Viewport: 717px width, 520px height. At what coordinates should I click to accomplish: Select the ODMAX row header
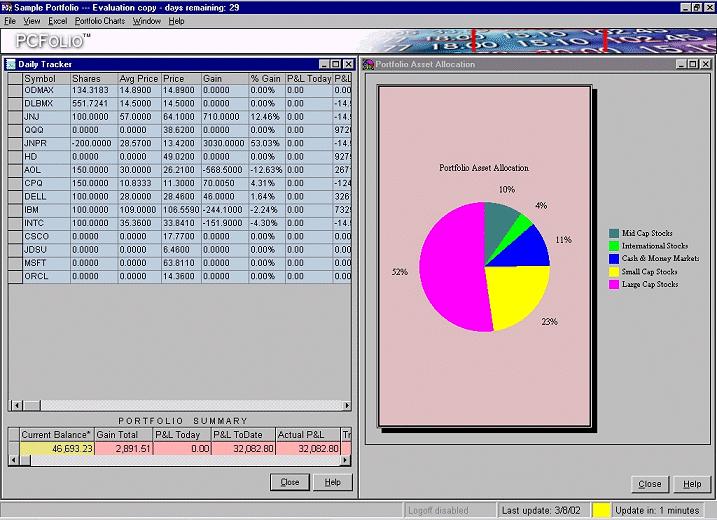click(15, 91)
